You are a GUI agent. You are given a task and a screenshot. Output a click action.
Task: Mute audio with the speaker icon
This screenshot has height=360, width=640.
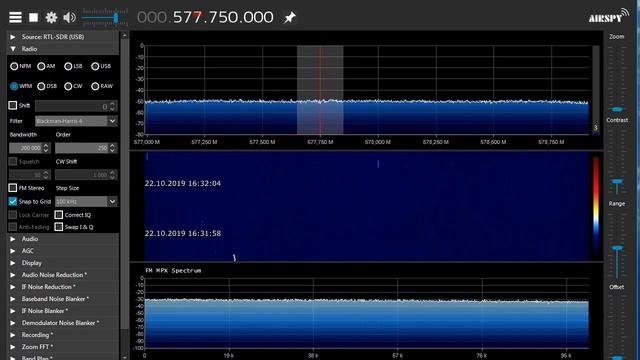pos(69,17)
